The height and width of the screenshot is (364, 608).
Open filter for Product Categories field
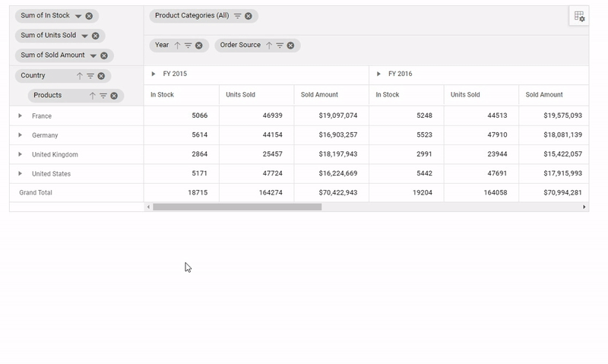pos(237,16)
